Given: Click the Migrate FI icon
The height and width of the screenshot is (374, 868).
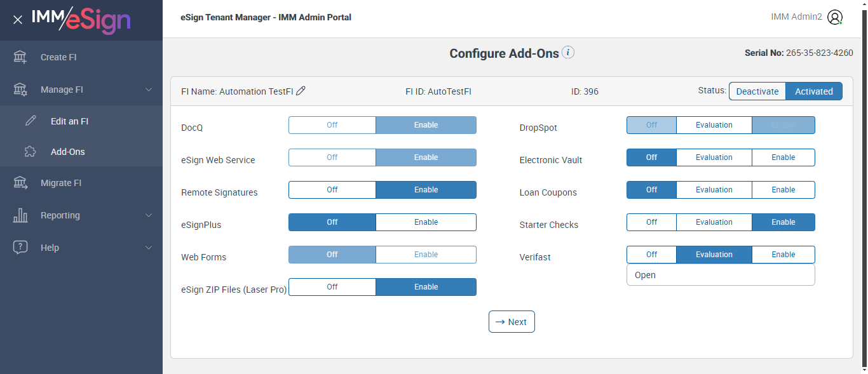Looking at the screenshot, I should point(20,183).
